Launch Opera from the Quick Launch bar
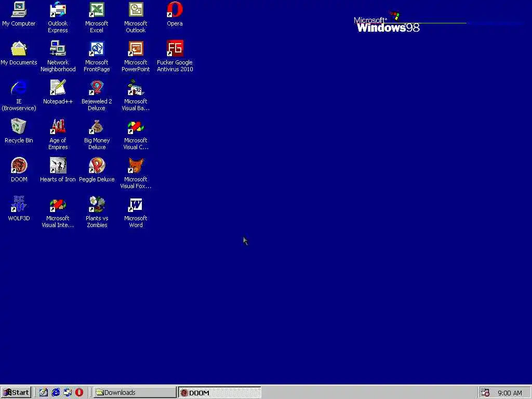Image resolution: width=532 pixels, height=399 pixels. tap(79, 393)
